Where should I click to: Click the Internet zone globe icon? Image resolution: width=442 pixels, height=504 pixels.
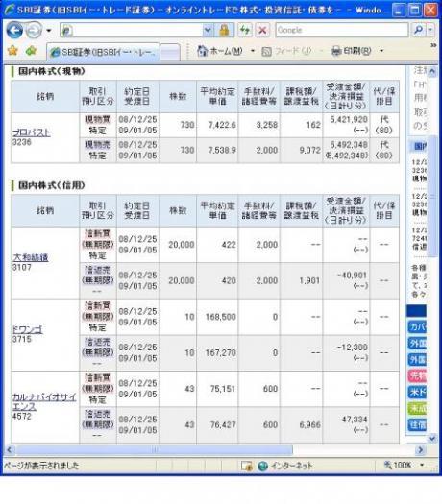point(262,466)
